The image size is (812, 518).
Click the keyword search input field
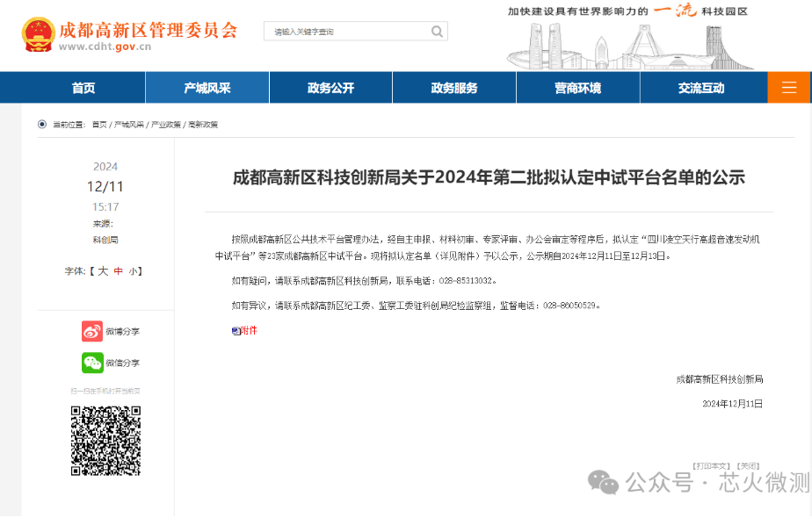[347, 32]
